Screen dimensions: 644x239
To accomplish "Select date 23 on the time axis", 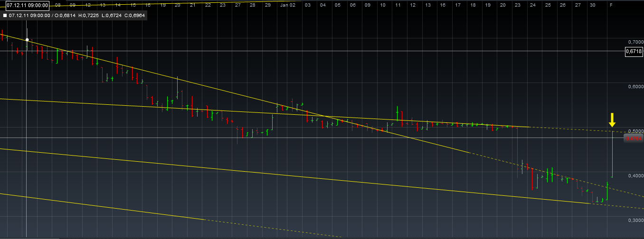I will point(517,5).
